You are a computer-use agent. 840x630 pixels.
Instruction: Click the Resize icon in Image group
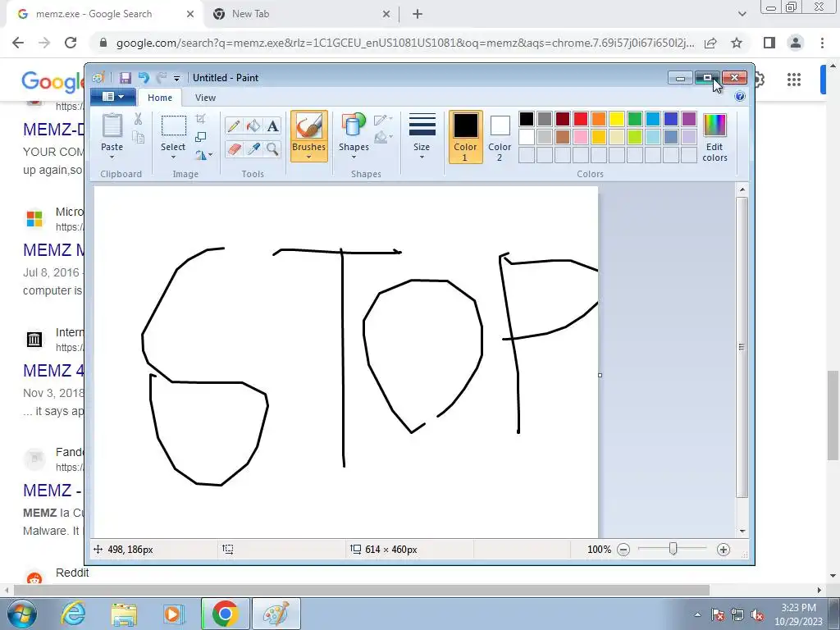(201, 137)
